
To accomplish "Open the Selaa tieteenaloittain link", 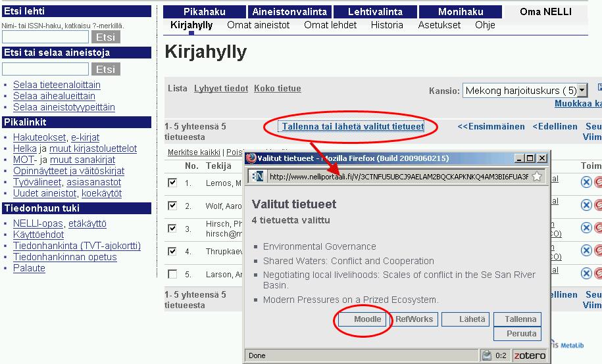I will click(57, 85).
